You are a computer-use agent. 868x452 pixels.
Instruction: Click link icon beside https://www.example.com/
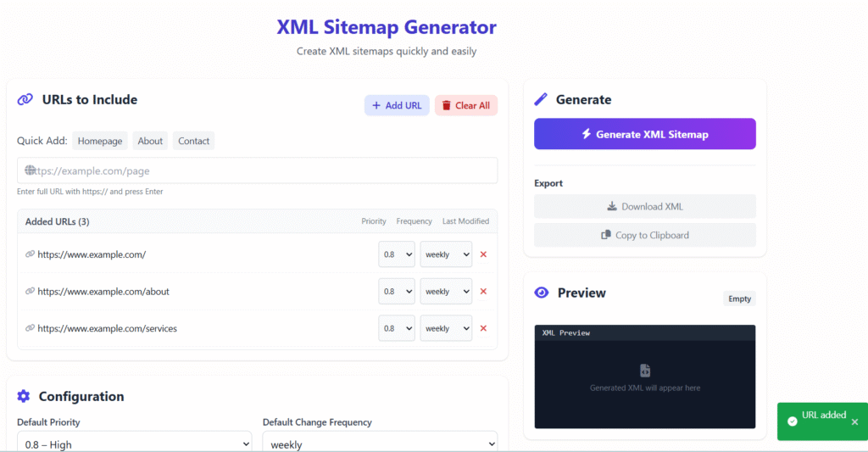coord(30,254)
